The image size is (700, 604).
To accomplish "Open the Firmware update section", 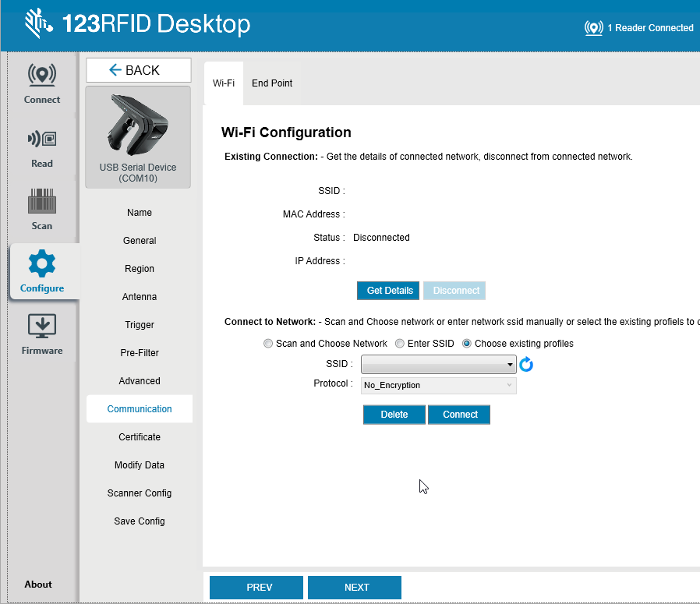I will click(42, 334).
